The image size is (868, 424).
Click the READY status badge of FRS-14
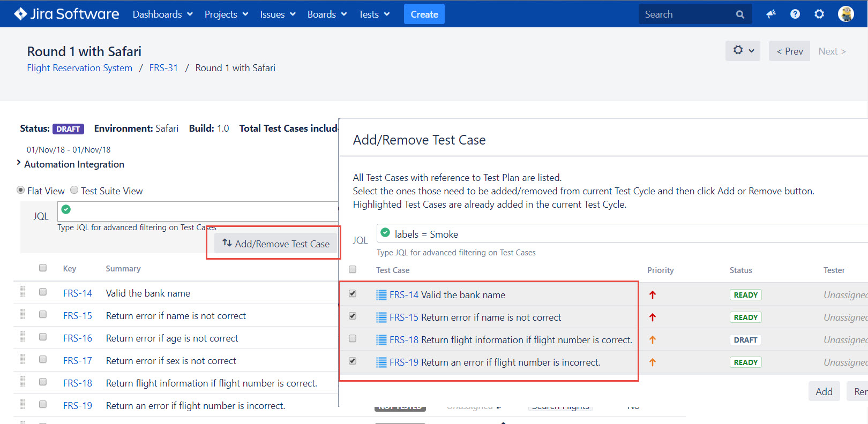745,295
